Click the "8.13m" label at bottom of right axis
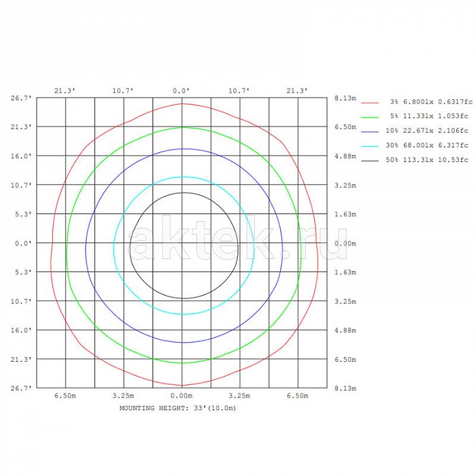The width and height of the screenshot is (476, 476). [x=345, y=388]
